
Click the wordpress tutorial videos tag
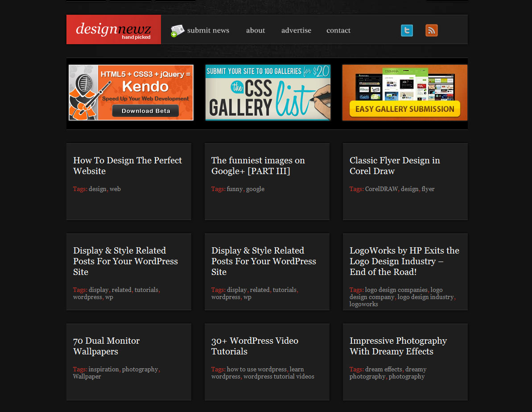coord(279,376)
